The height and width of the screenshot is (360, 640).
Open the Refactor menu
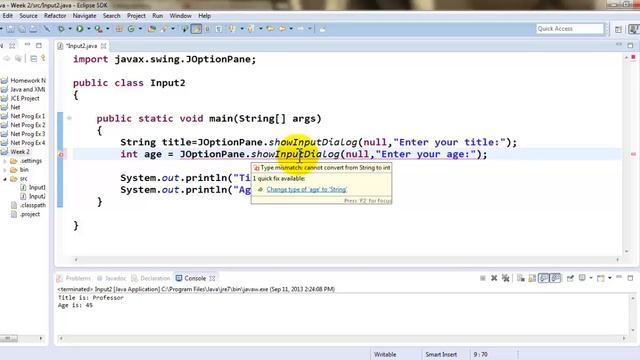(55, 16)
